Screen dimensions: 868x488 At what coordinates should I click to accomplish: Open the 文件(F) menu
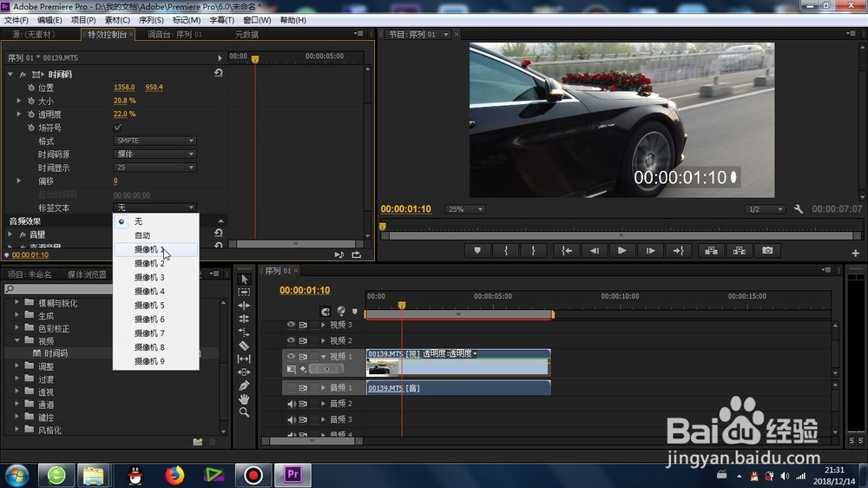[x=16, y=20]
